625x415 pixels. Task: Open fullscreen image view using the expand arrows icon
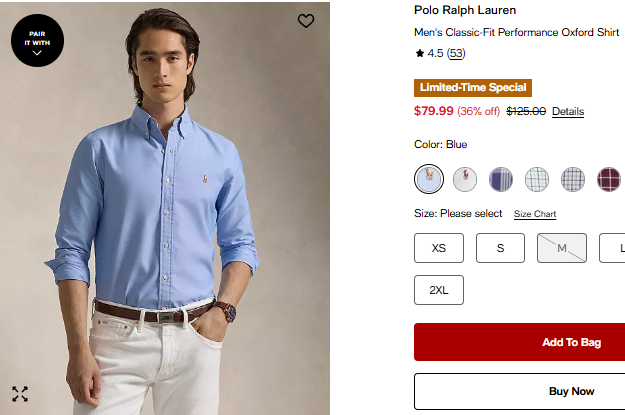20,393
